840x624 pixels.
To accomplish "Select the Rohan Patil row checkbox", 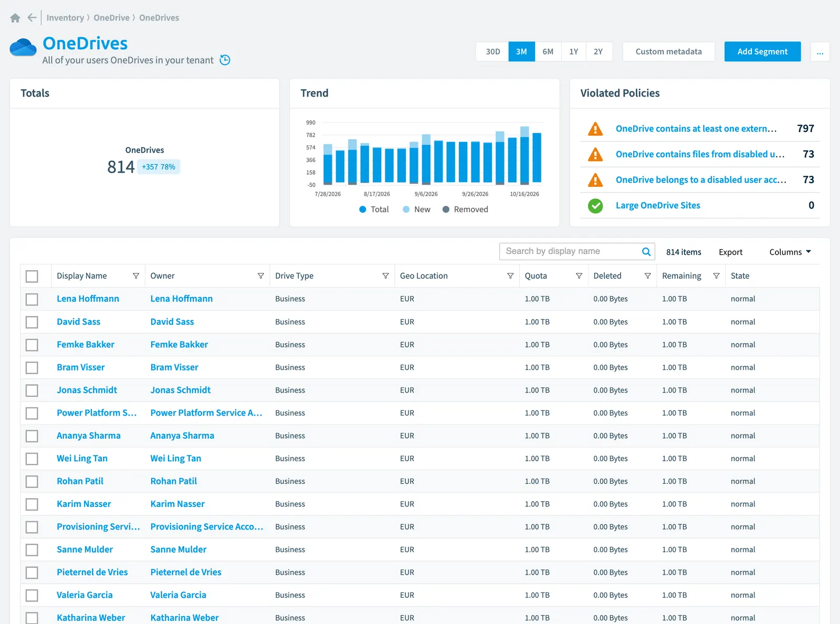I will click(32, 481).
